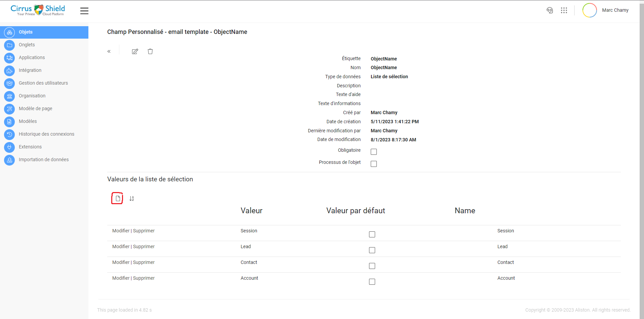
Task: Click the colorful profile avatar circle
Action: tap(590, 10)
